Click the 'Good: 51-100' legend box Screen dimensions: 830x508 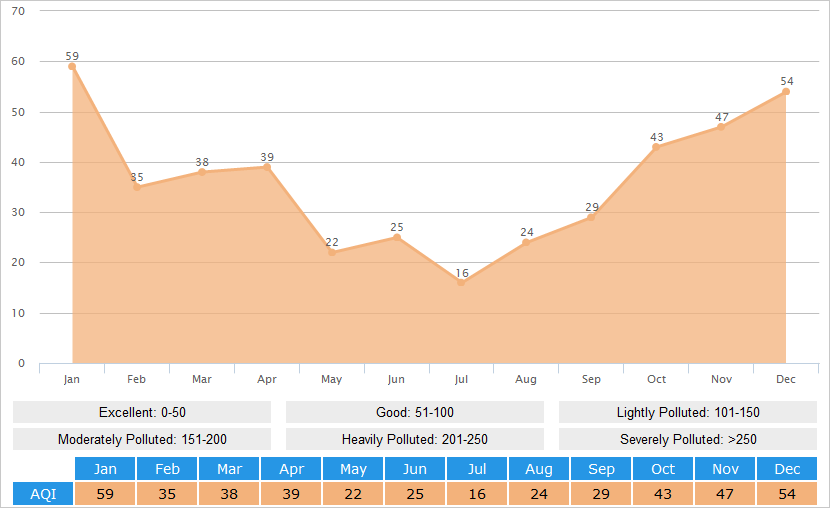tap(415, 412)
